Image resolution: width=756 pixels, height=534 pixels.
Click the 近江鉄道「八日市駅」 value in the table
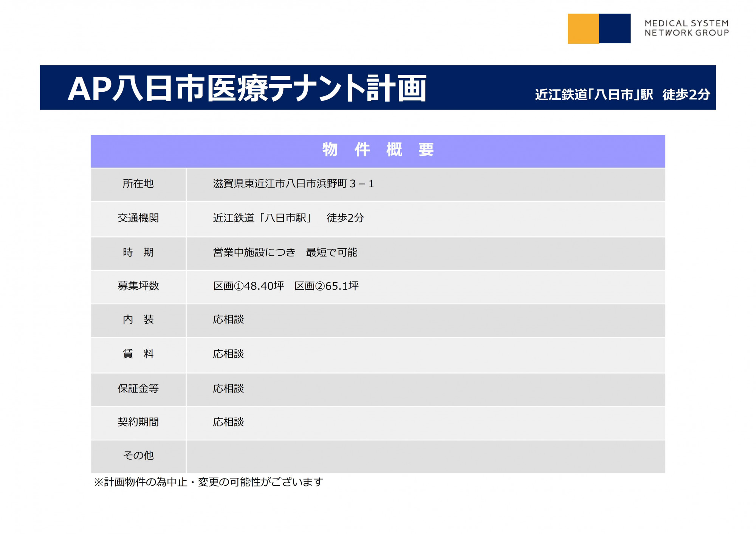(262, 218)
